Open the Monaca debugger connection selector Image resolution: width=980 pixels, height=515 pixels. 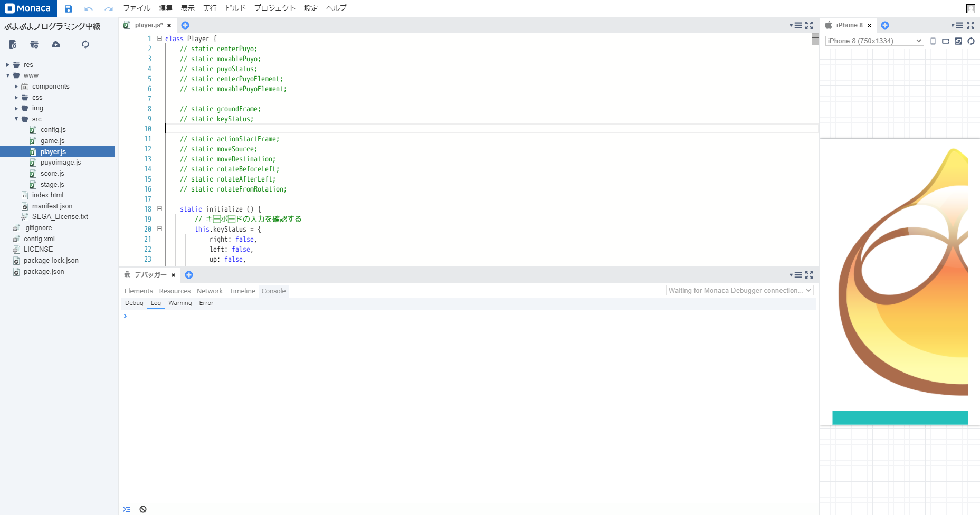[x=739, y=291]
